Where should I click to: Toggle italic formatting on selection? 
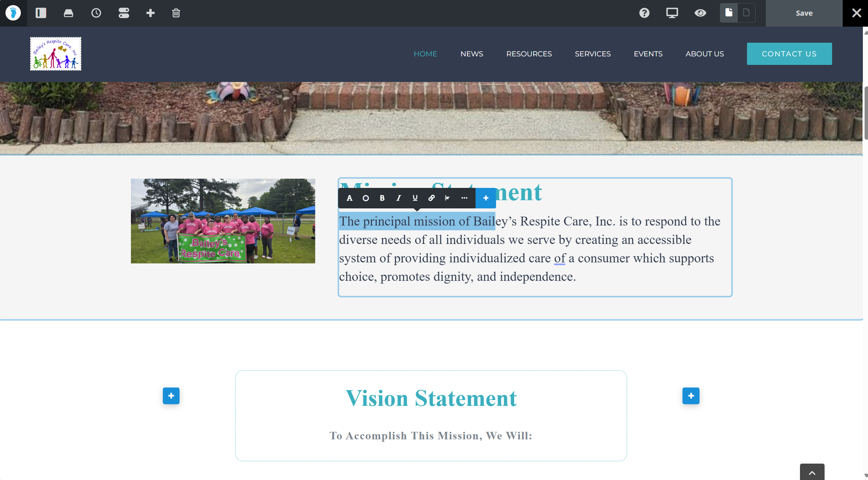click(x=398, y=198)
